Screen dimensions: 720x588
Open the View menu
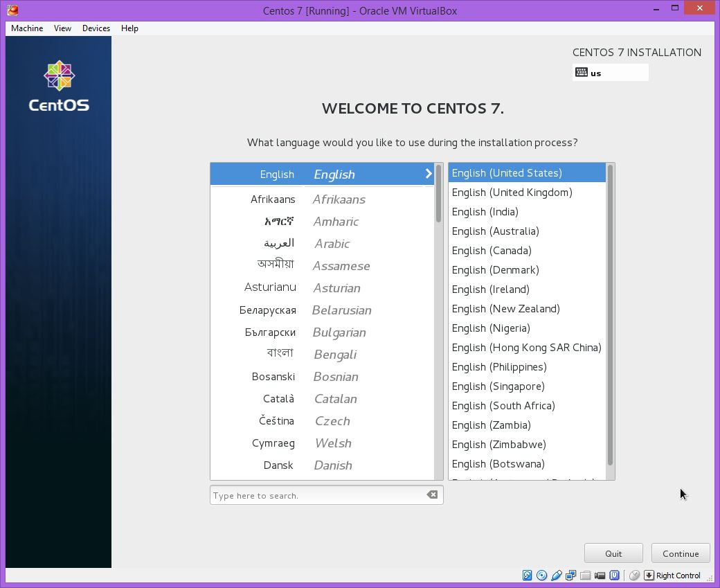[62, 28]
